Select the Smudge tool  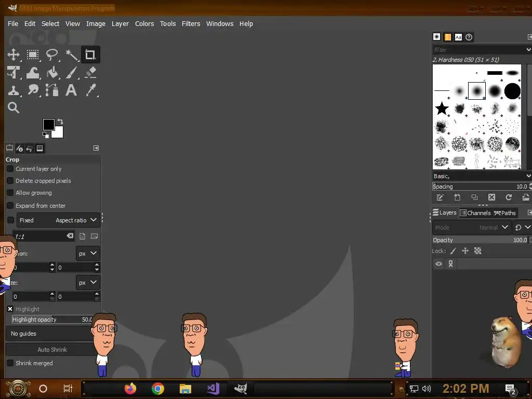33,90
